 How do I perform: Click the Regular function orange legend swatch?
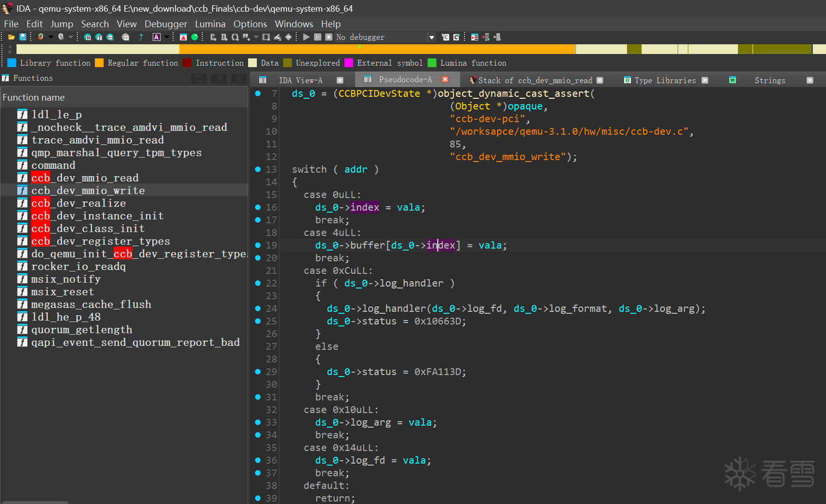coord(99,63)
